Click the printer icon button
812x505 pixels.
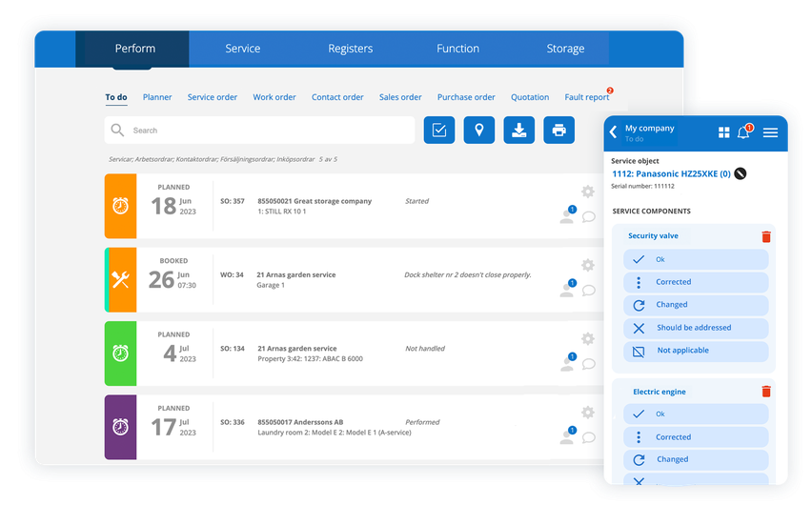pyautogui.click(x=558, y=131)
